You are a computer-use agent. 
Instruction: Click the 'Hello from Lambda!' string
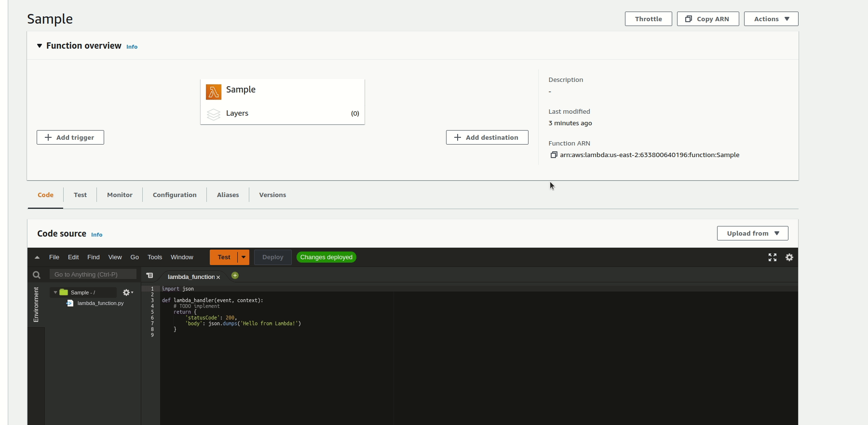pos(269,323)
